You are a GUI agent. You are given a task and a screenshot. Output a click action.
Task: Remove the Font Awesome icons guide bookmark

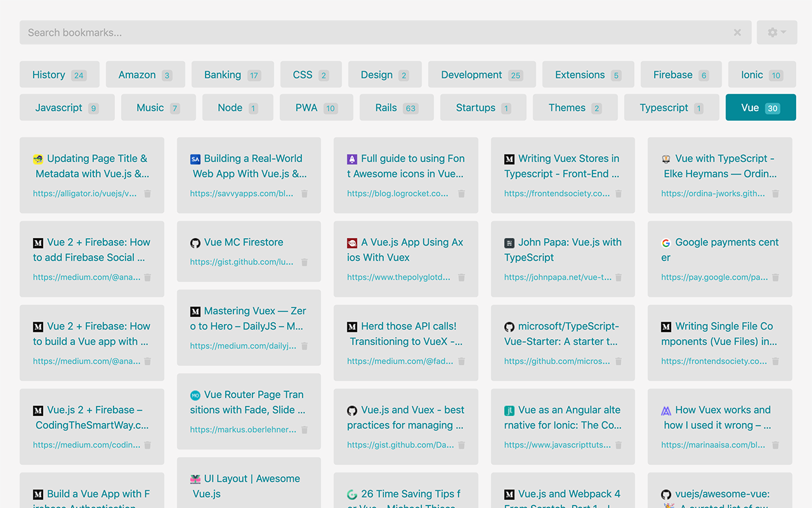coord(462,194)
